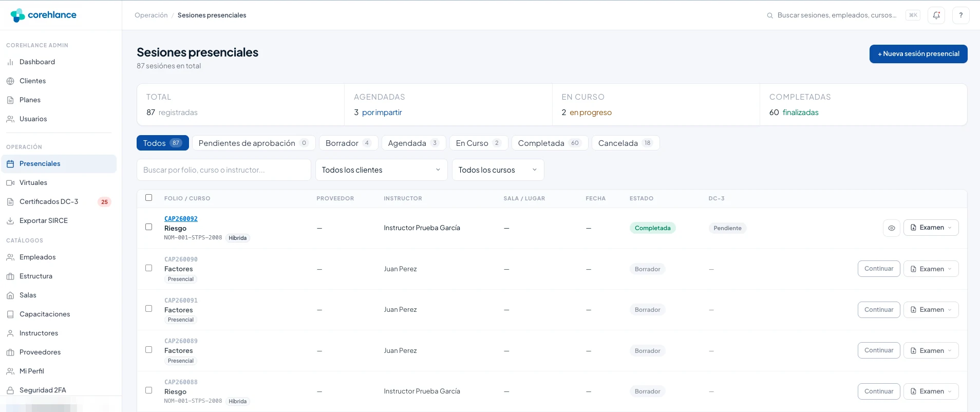The height and width of the screenshot is (412, 980).
Task: Expand the Examen dropdown for CAP260092
Action: (931, 228)
